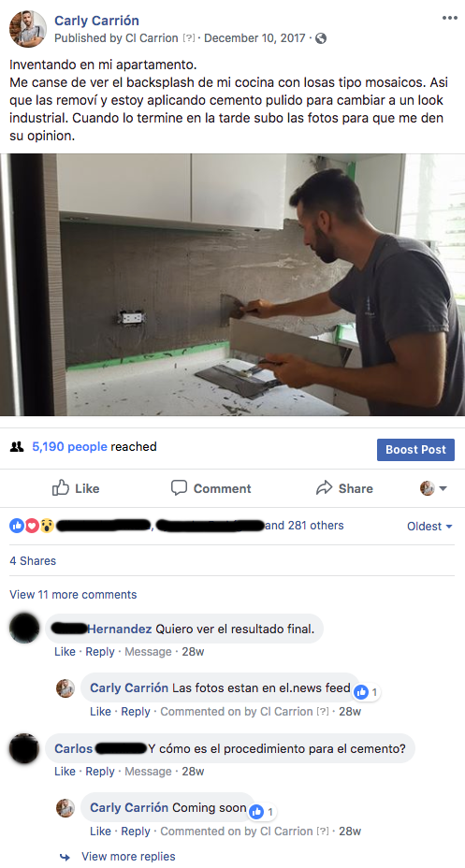
Task: Click the Carly Carrión page name
Action: pos(97,21)
